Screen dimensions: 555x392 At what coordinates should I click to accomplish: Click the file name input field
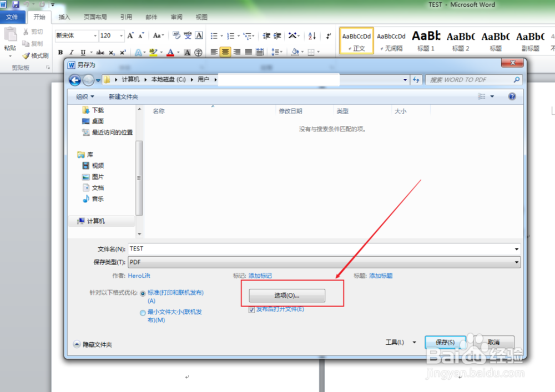(x=320, y=249)
